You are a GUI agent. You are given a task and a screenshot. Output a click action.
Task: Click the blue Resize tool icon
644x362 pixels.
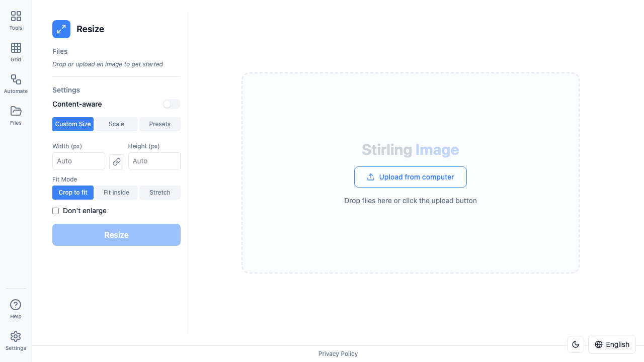point(61,29)
